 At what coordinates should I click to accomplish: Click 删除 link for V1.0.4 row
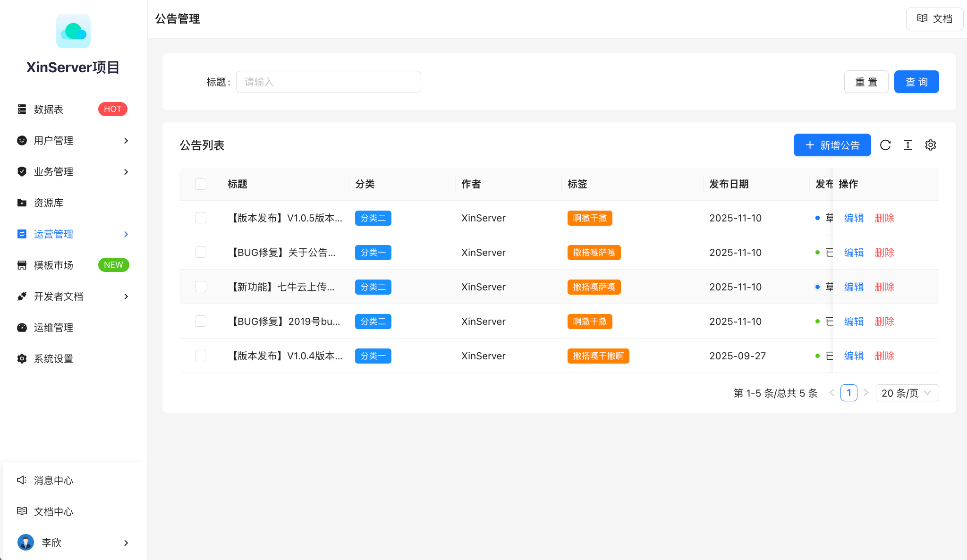pos(884,356)
